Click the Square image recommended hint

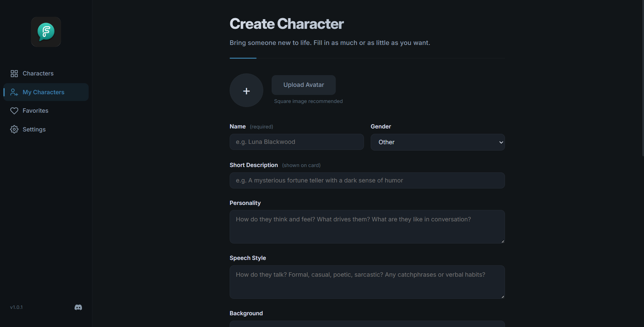[x=308, y=101]
